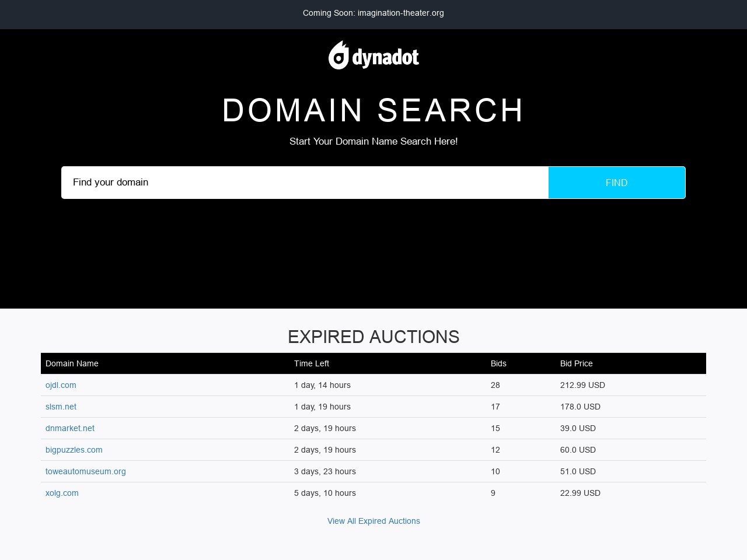This screenshot has height=560, width=747.
Task: Click the EXPIRED AUCTIONS section title
Action: pos(373,337)
